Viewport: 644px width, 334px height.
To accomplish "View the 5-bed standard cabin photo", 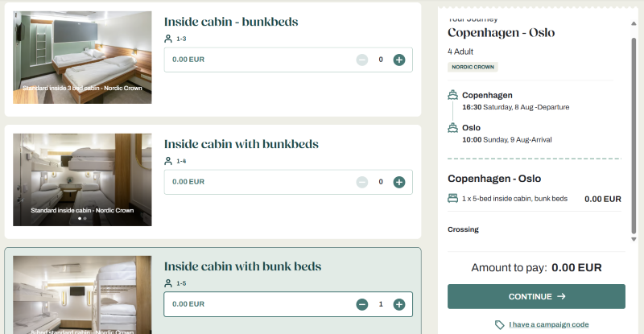I will [x=82, y=295].
